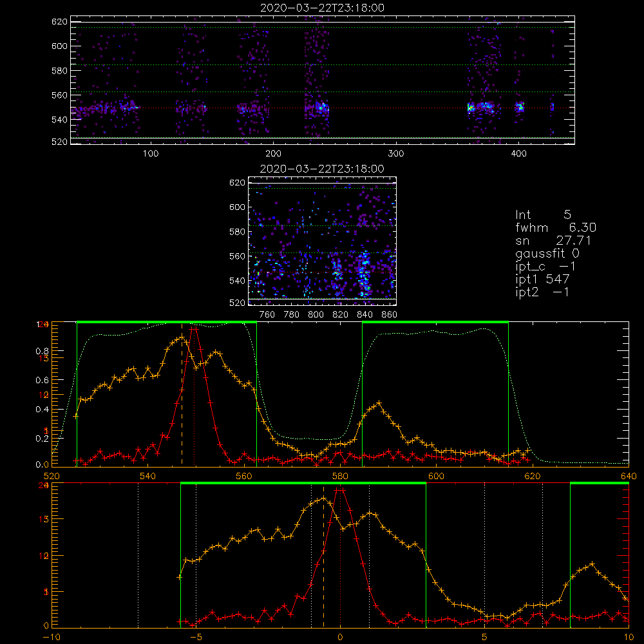Image resolution: width=644 pixels, height=644 pixels.
Task: Click the red curve peak in bottom plot
Action: [340, 490]
